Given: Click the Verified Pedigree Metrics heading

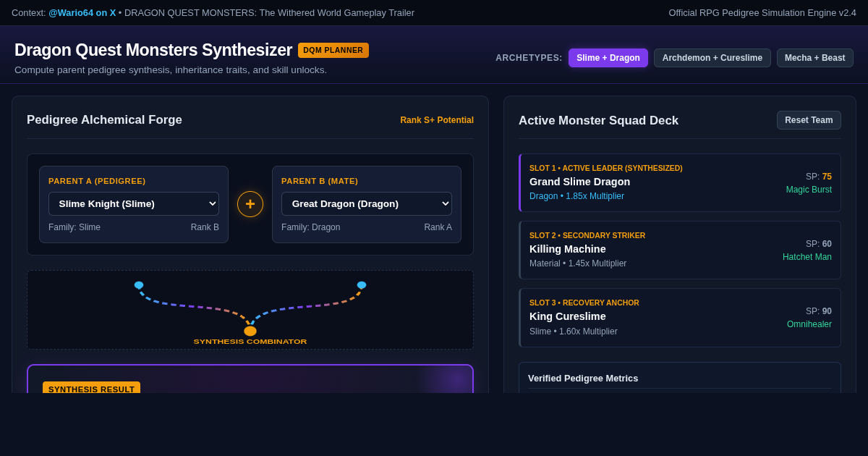Looking at the screenshot, I should click(x=583, y=378).
